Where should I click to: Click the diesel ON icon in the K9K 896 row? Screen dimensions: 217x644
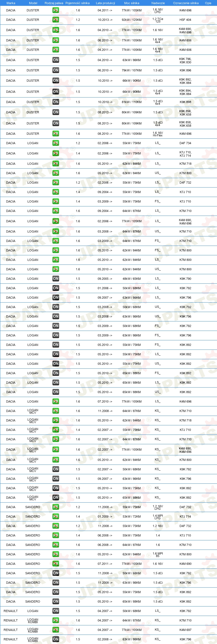[x=56, y=70]
